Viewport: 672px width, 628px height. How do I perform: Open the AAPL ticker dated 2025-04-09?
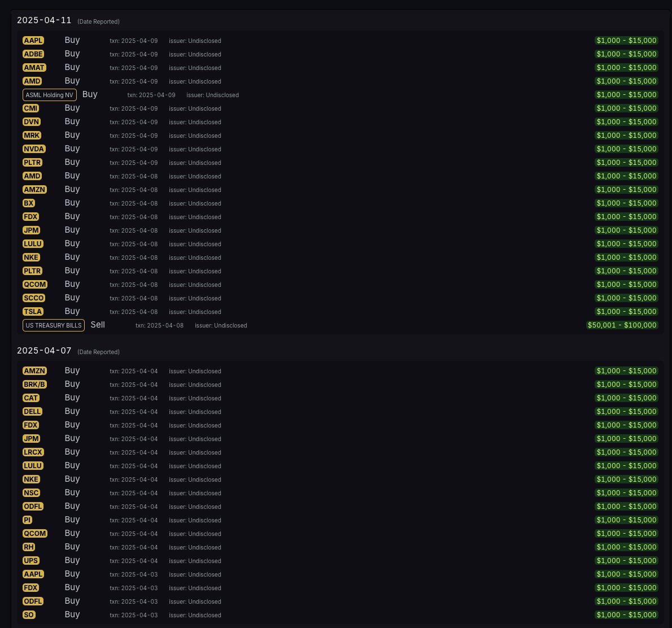click(x=33, y=41)
